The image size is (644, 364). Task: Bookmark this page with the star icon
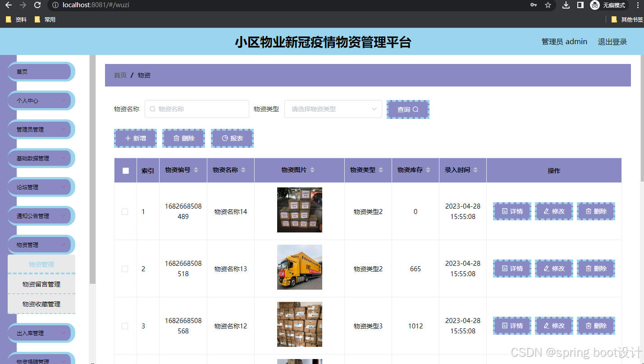(548, 5)
